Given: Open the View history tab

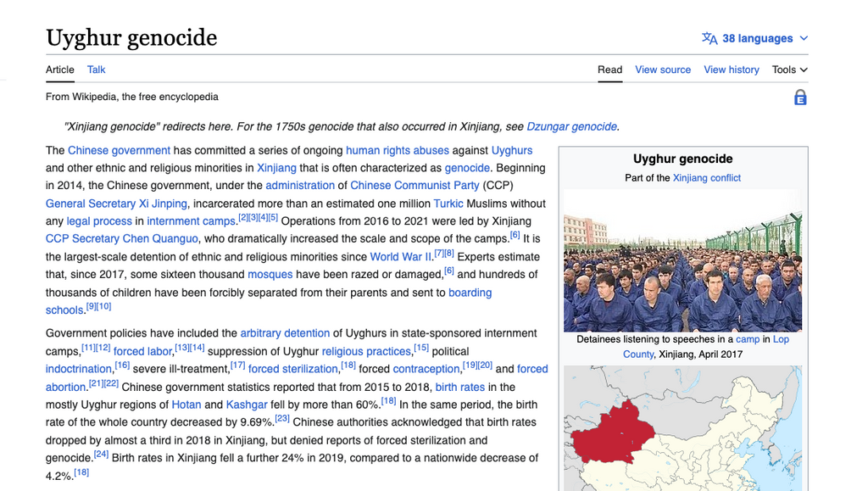Looking at the screenshot, I should (732, 70).
